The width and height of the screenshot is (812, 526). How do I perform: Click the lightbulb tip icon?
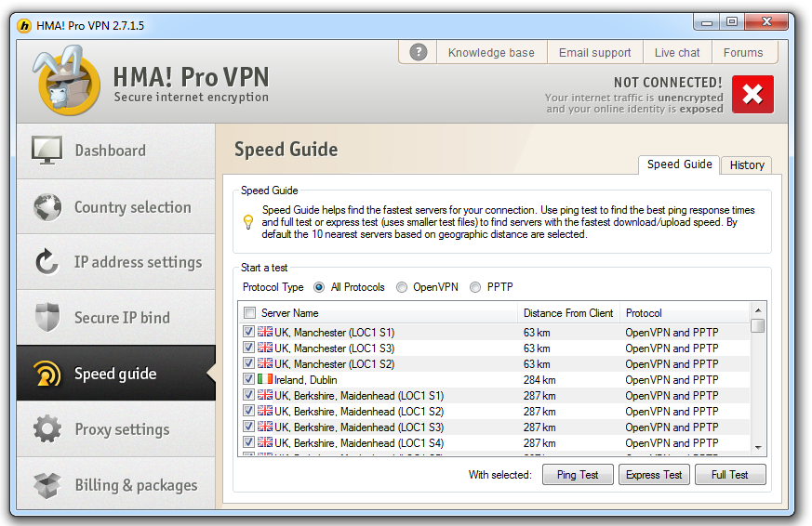[248, 222]
